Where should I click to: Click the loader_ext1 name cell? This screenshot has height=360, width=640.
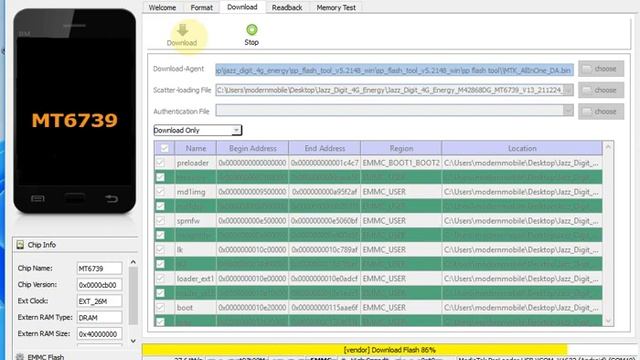196,279
